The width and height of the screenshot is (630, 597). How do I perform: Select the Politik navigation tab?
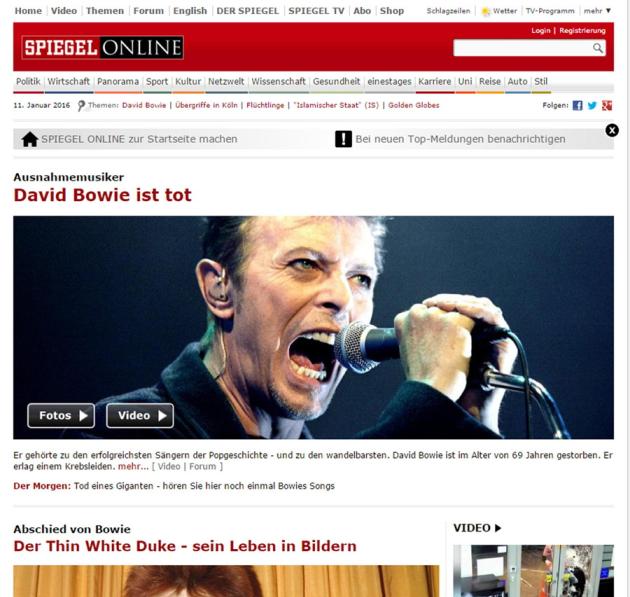[28, 82]
